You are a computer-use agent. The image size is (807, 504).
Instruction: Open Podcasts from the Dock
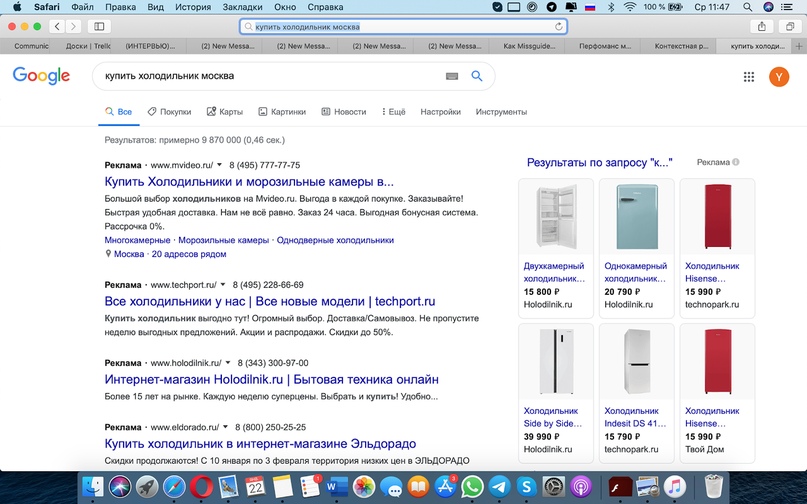tap(581, 486)
